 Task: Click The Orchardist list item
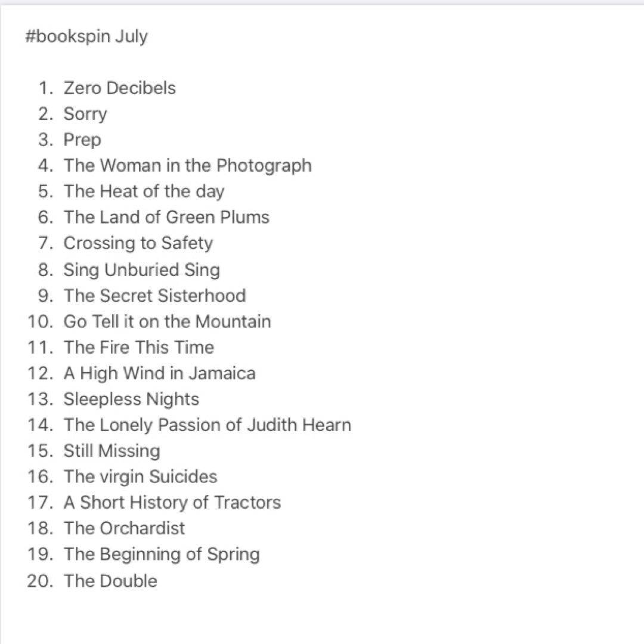[124, 528]
